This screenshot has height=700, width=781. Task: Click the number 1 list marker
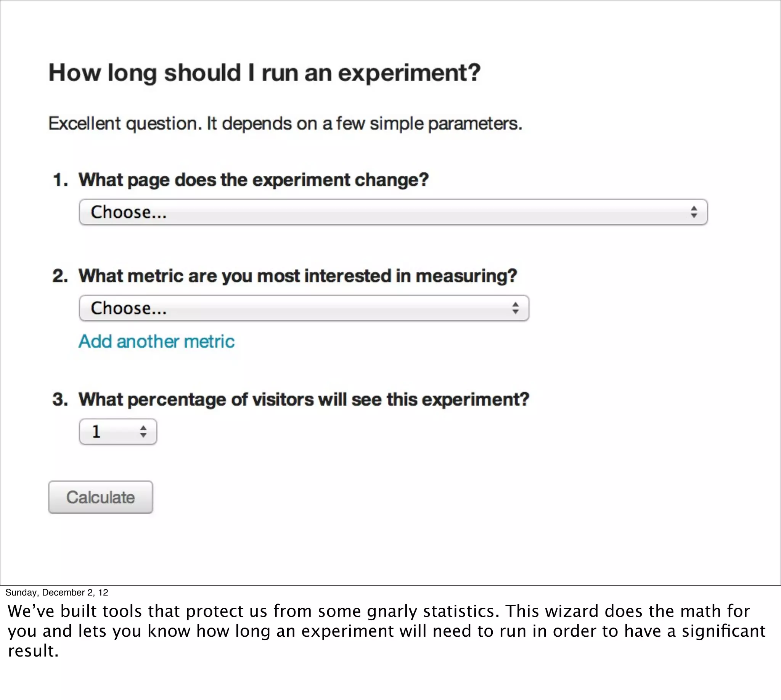60,180
